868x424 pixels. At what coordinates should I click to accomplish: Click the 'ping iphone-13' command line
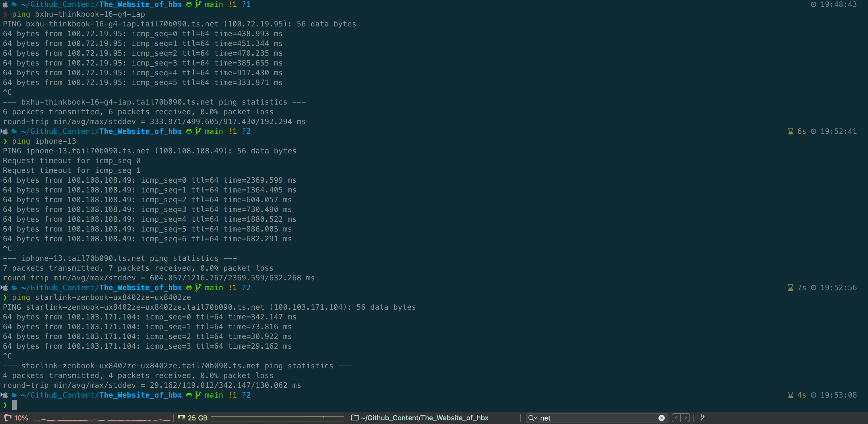click(x=44, y=141)
